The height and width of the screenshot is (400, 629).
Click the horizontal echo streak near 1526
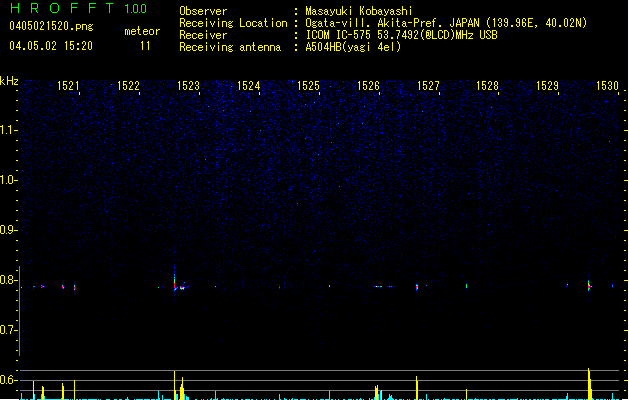point(383,286)
